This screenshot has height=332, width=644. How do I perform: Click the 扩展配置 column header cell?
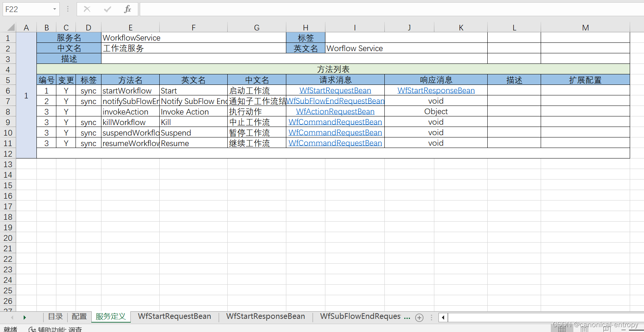[x=585, y=80]
